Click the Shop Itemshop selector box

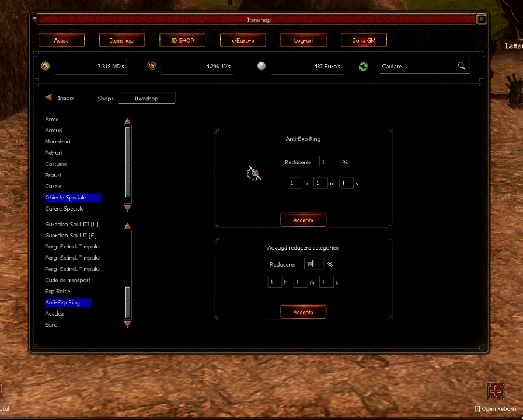pyautogui.click(x=147, y=99)
